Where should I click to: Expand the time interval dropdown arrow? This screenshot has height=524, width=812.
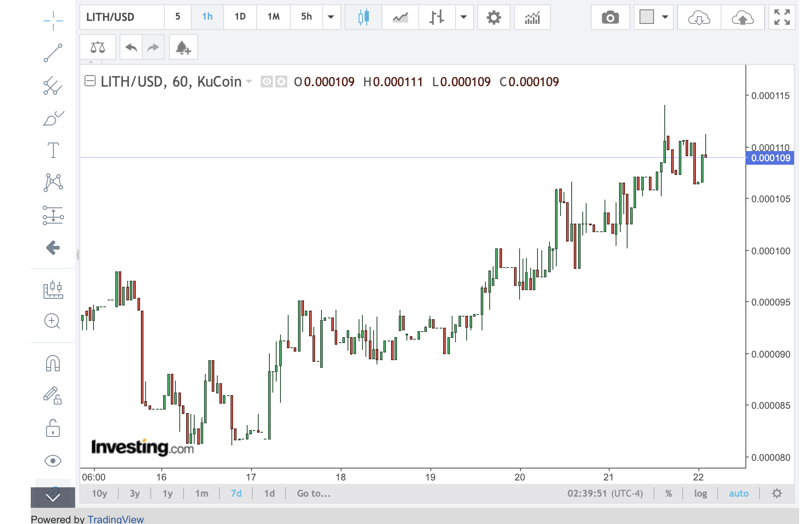point(331,17)
